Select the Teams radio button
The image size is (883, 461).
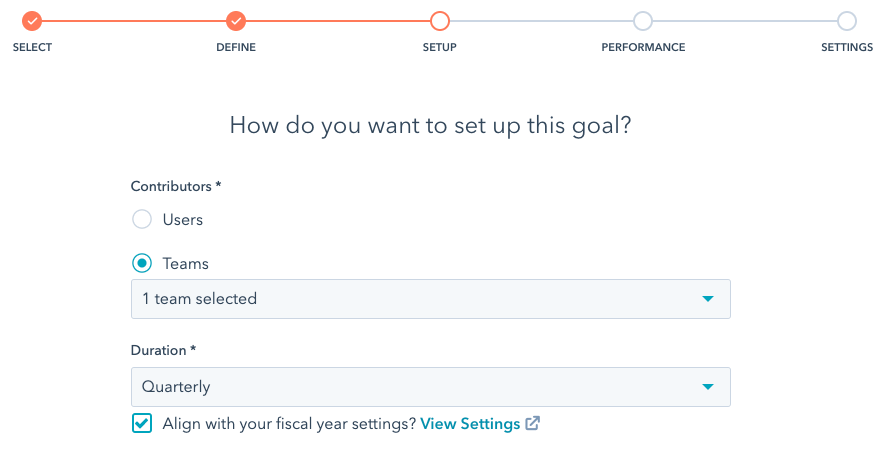[142, 264]
